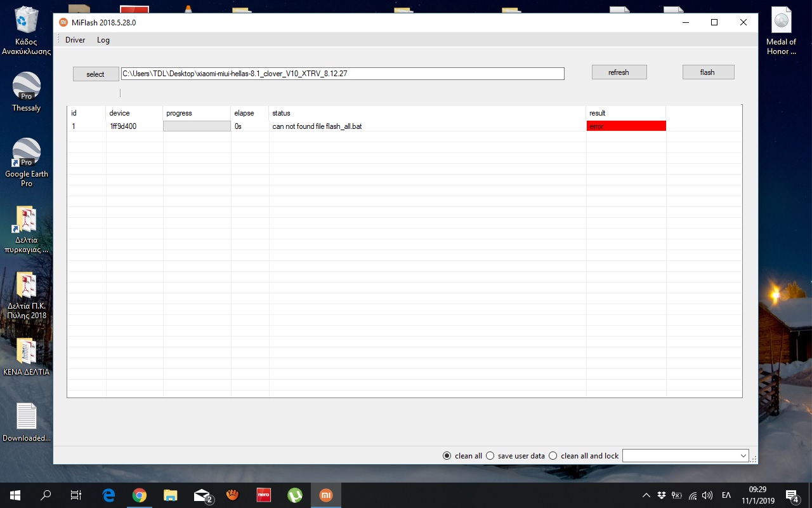The image size is (812, 508).
Task: Open the orange paw app on taskbar
Action: (232, 495)
